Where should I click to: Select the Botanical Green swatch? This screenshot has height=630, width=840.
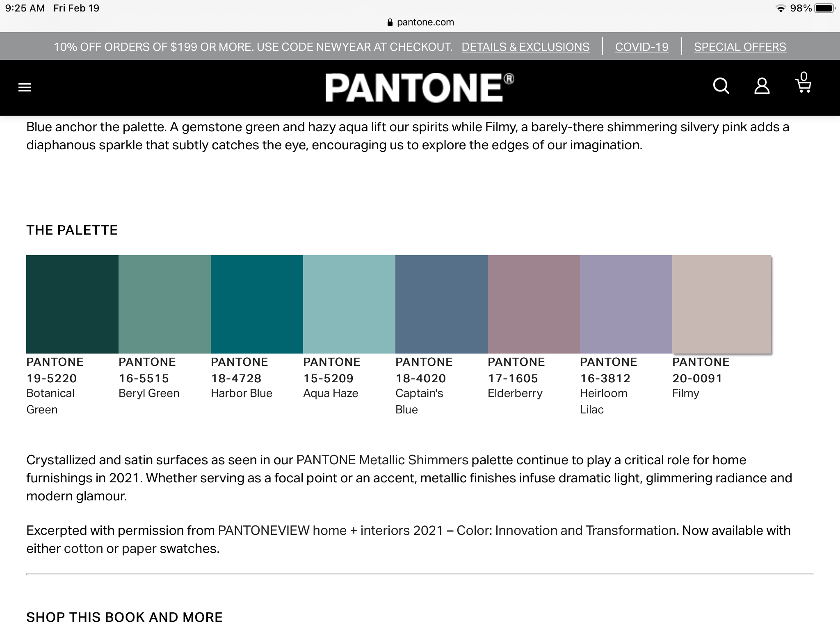[x=72, y=304]
